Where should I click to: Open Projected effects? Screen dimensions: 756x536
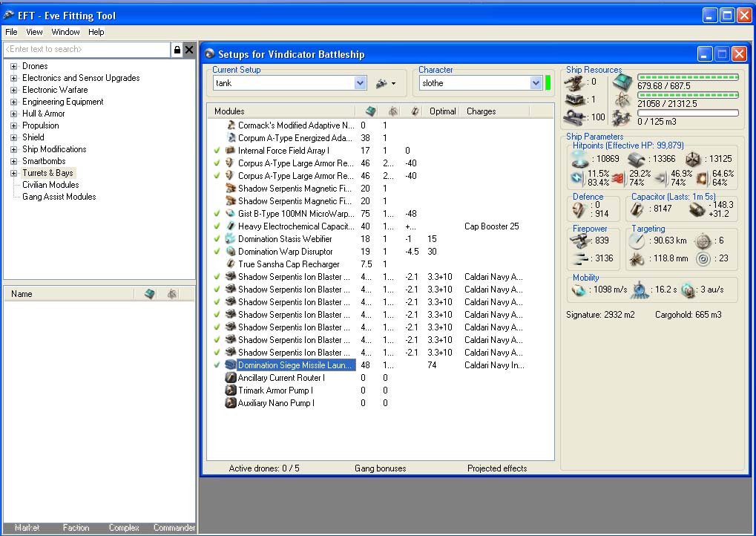pos(497,468)
